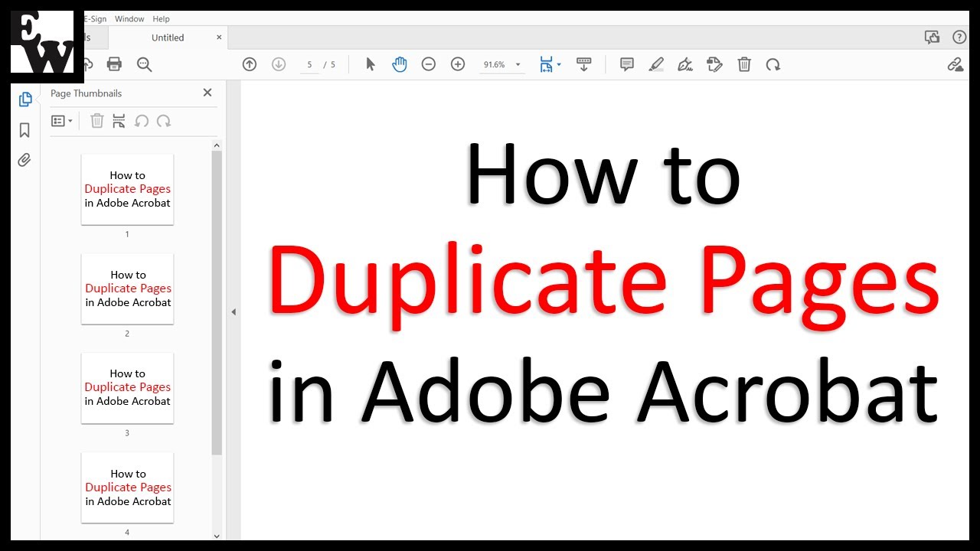Open the Sign document pen tool
Image resolution: width=980 pixels, height=551 pixels.
[685, 64]
